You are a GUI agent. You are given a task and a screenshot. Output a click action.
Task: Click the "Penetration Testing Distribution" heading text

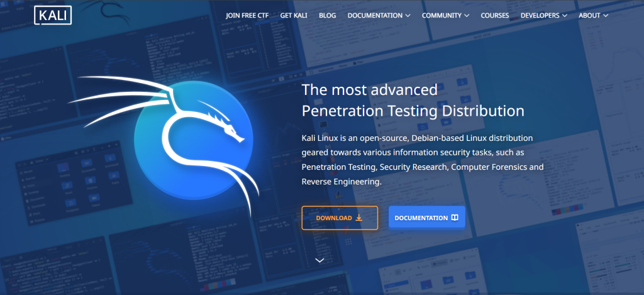413,111
